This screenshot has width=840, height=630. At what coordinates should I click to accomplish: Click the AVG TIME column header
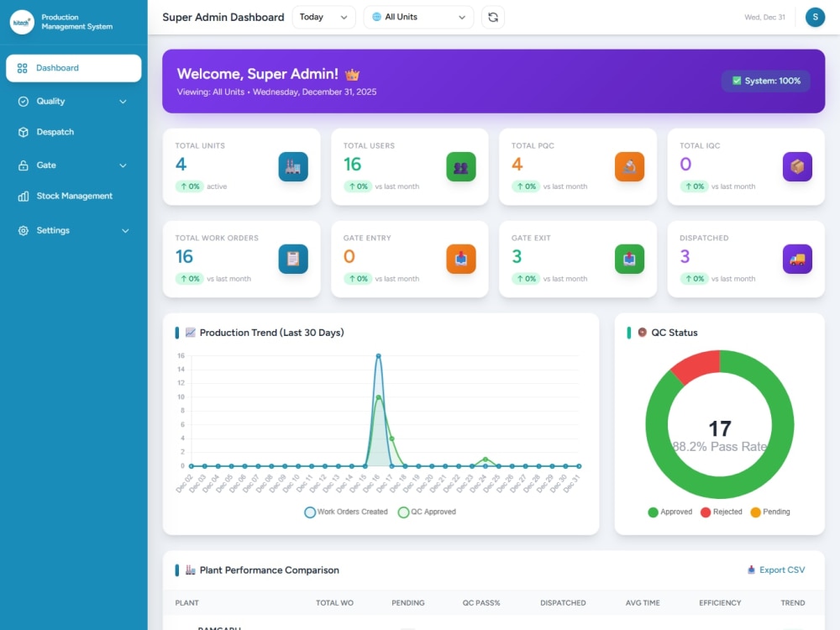pos(643,602)
